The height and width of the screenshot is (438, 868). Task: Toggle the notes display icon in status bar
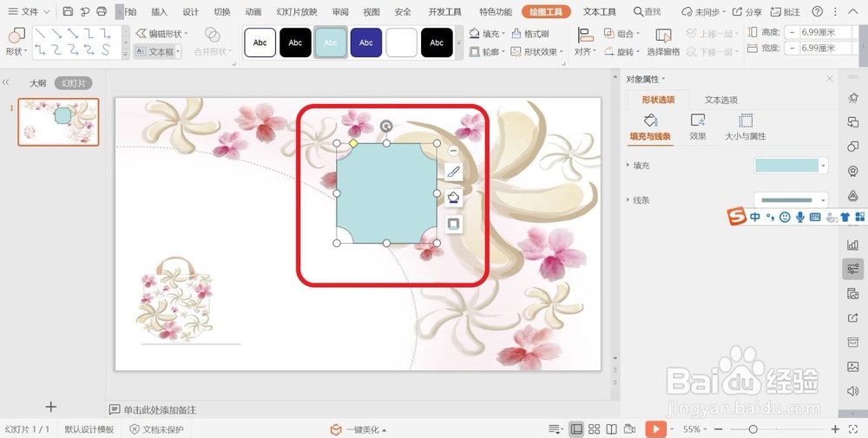(x=556, y=429)
